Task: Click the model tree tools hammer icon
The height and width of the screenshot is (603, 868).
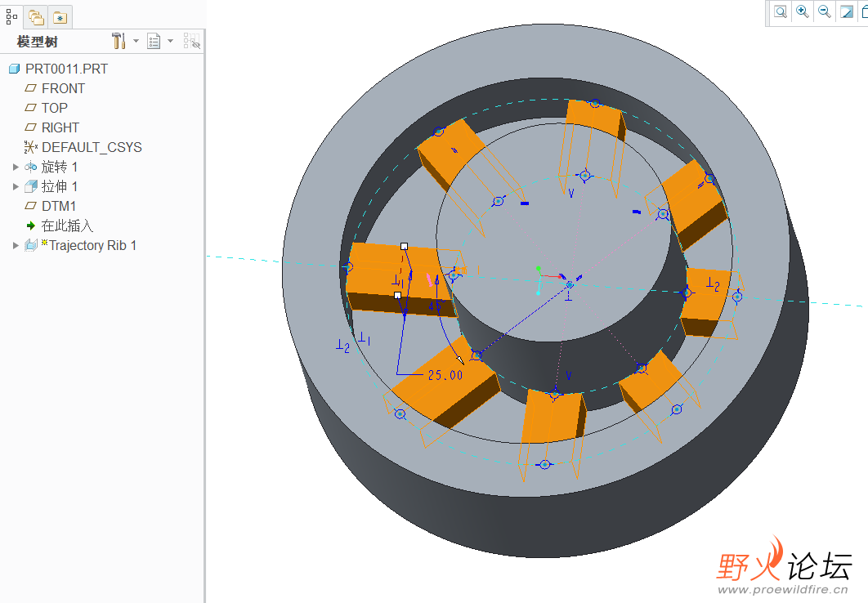Action: pos(118,41)
